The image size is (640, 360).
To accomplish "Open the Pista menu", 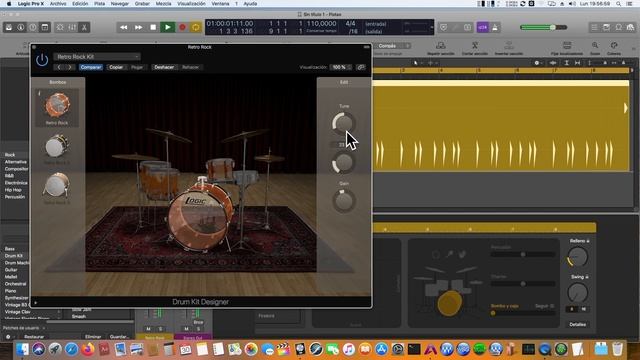I will (100, 4).
